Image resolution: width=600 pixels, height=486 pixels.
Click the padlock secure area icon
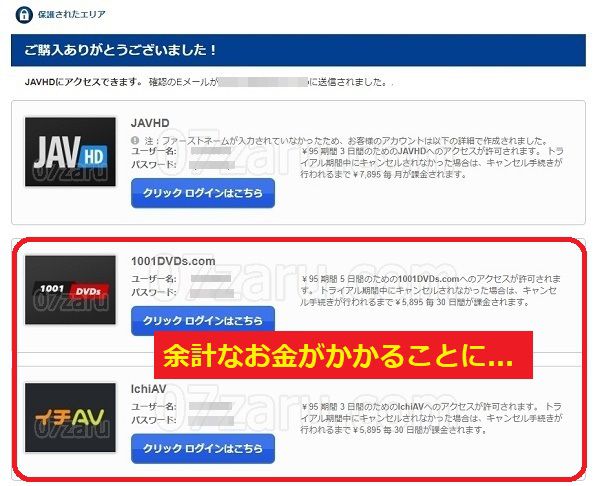tap(24, 15)
